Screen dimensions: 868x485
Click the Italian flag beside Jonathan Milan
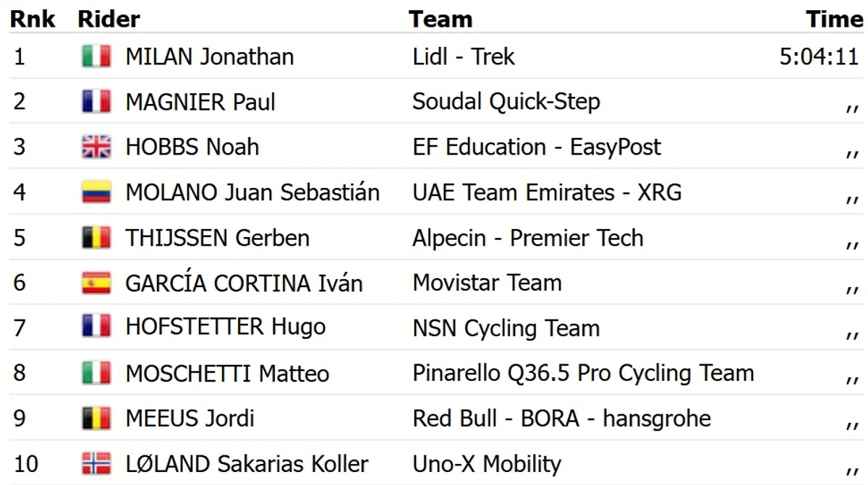pos(96,56)
